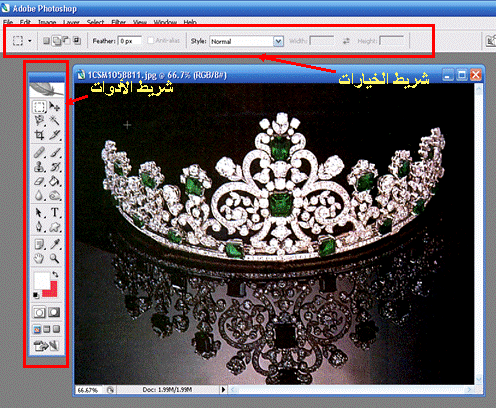This screenshot has height=408, width=496.
Task: Choose the Lasso tool
Action: pos(39,120)
